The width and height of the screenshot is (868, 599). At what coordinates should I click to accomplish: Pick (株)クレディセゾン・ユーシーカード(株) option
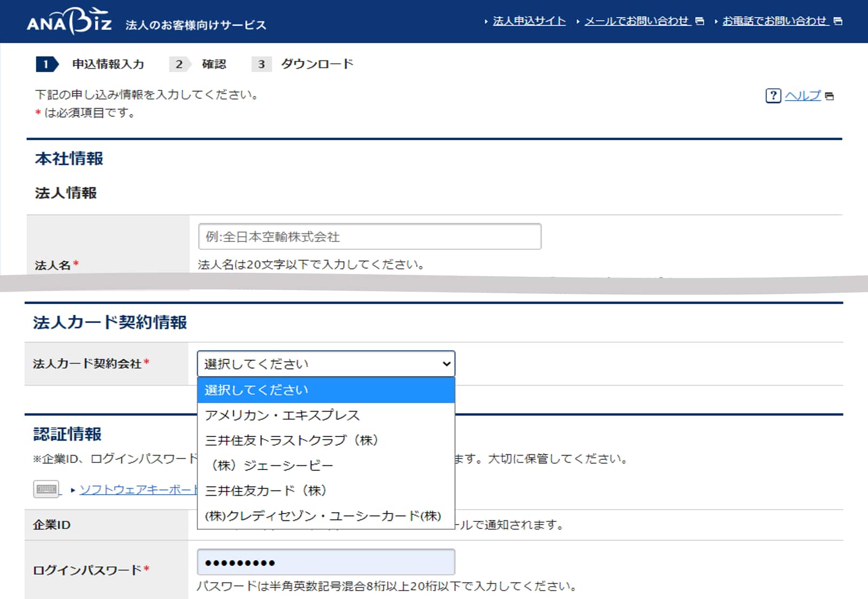[x=323, y=516]
